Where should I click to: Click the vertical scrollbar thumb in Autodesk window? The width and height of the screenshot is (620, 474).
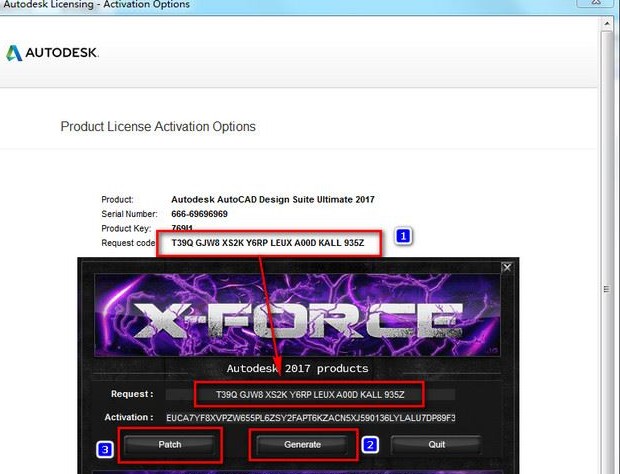coord(607,253)
